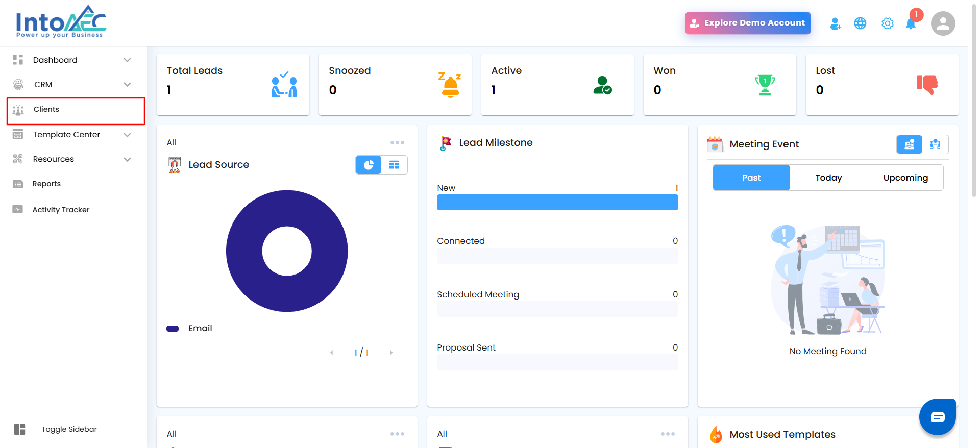Click the add user icon in header
Screen dimensions: 980x448
click(835, 23)
